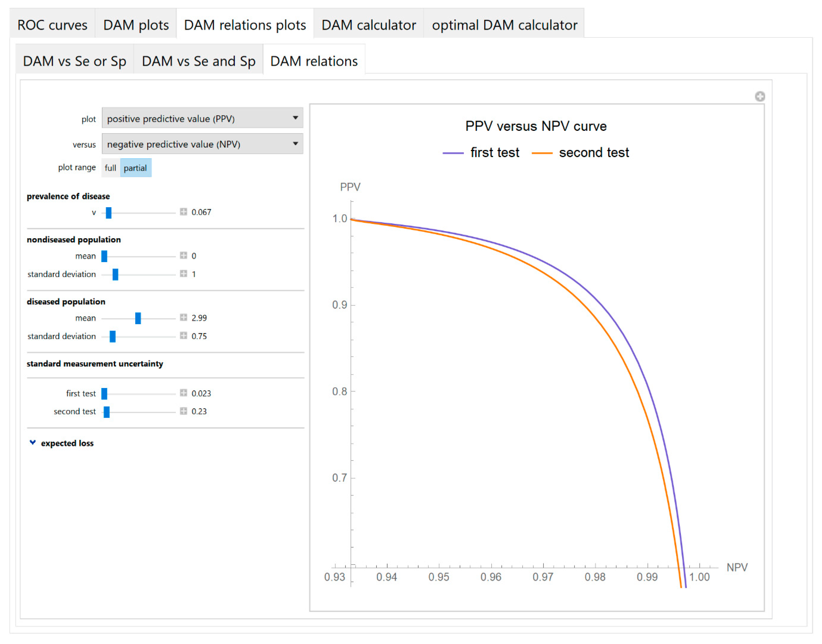This screenshot has width=822, height=644.
Task: Click plus icon beside second test 0.23
Action: click(183, 411)
